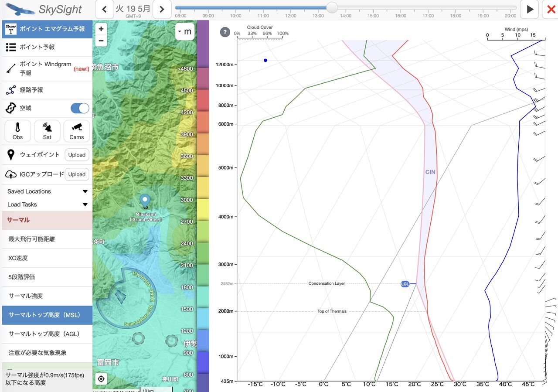Click the Wind (mps) scale label
Image resolution: width=558 pixels, height=392 pixels.
516,29
